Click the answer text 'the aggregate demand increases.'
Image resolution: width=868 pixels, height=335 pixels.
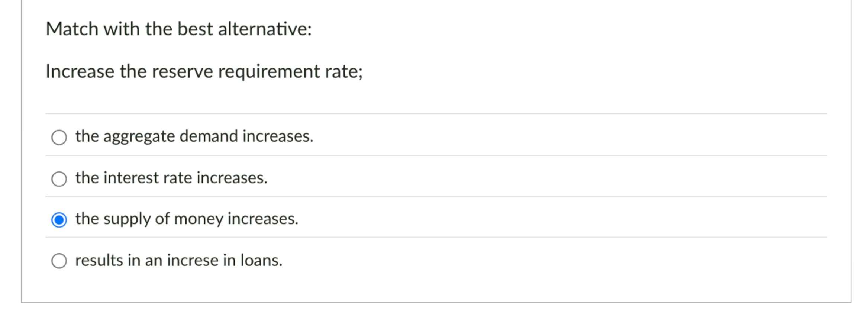194,136
